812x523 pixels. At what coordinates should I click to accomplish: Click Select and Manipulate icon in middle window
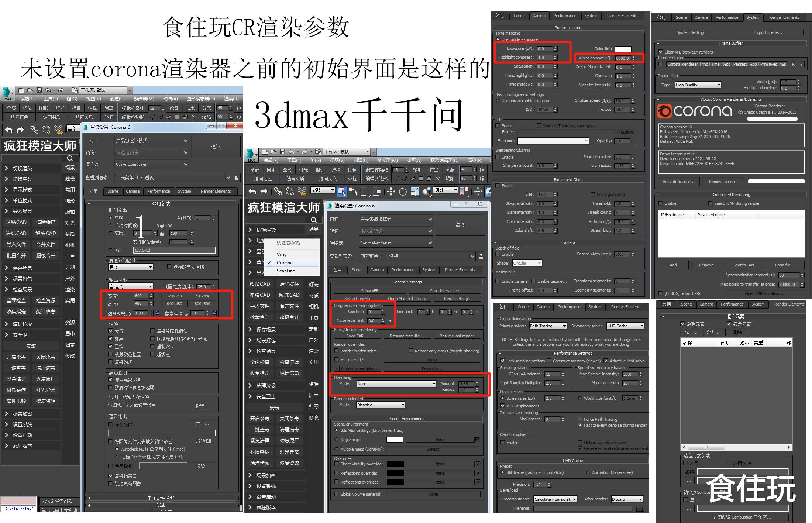[478, 191]
